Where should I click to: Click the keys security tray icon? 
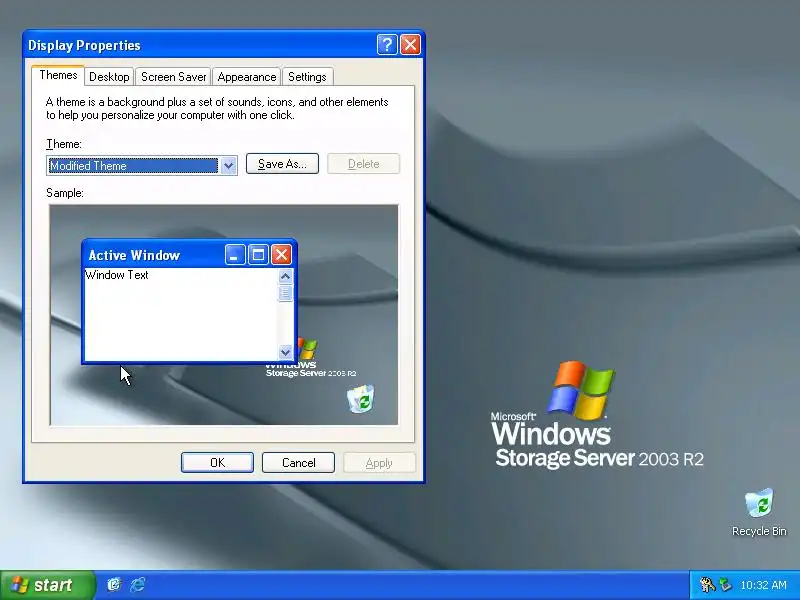pyautogui.click(x=707, y=585)
